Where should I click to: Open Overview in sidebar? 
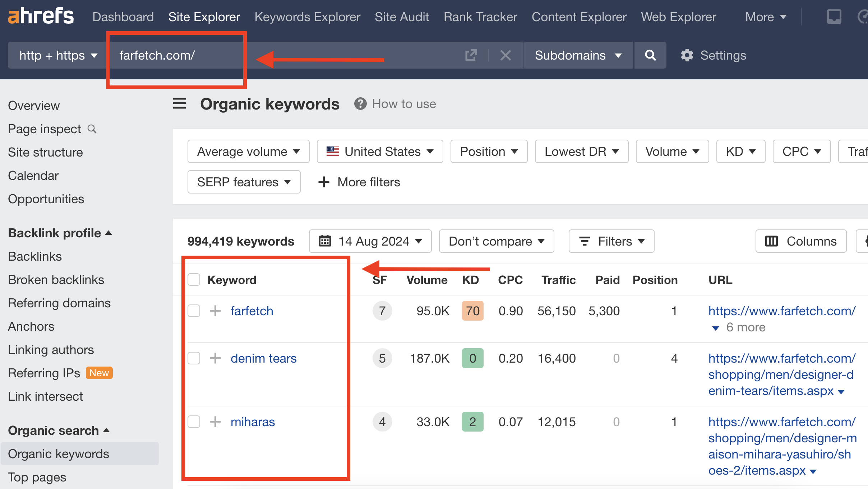[x=34, y=106]
